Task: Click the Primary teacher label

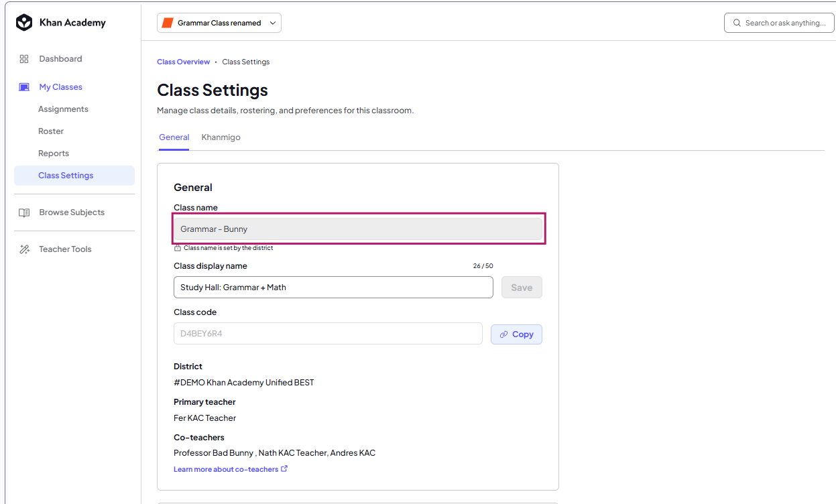Action: pyautogui.click(x=204, y=402)
